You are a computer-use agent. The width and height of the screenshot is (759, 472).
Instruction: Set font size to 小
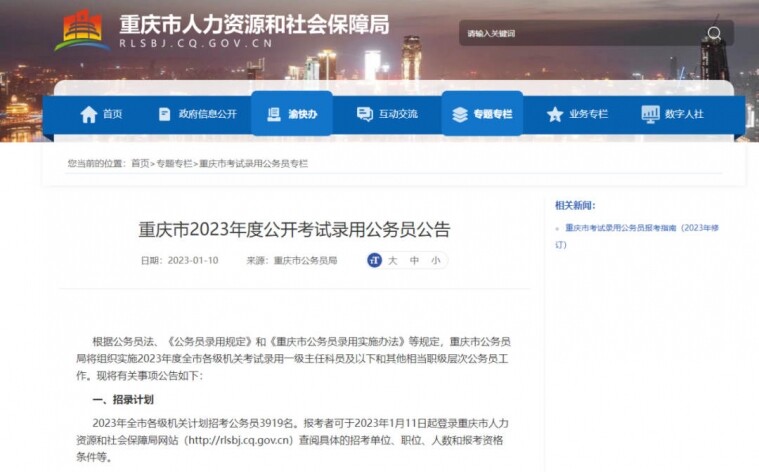coord(436,260)
